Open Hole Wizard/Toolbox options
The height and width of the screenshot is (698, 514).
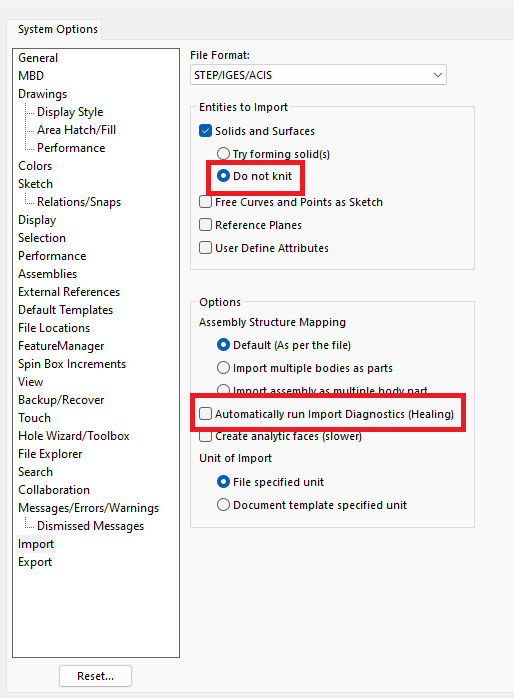coord(73,435)
